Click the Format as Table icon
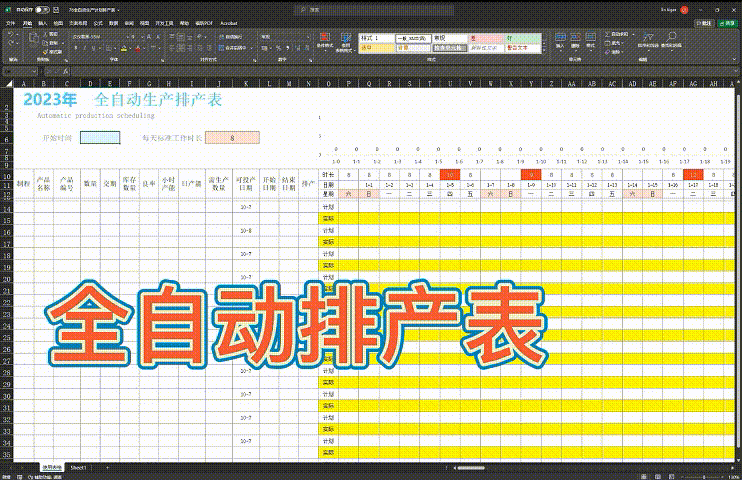The height and width of the screenshot is (480, 742). [346, 37]
